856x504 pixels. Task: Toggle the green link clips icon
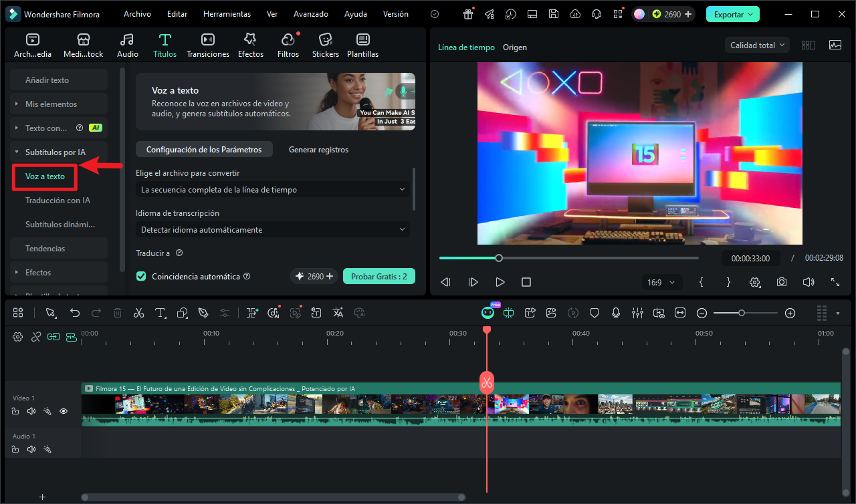(53, 337)
